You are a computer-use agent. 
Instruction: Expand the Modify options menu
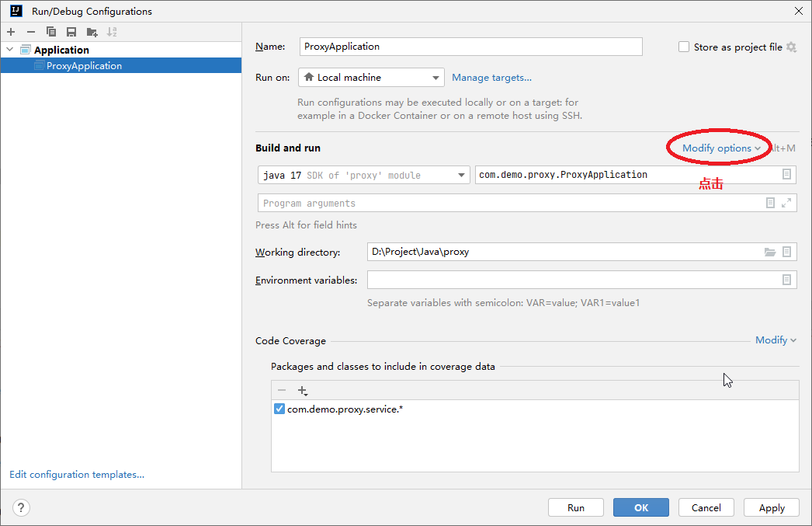721,148
